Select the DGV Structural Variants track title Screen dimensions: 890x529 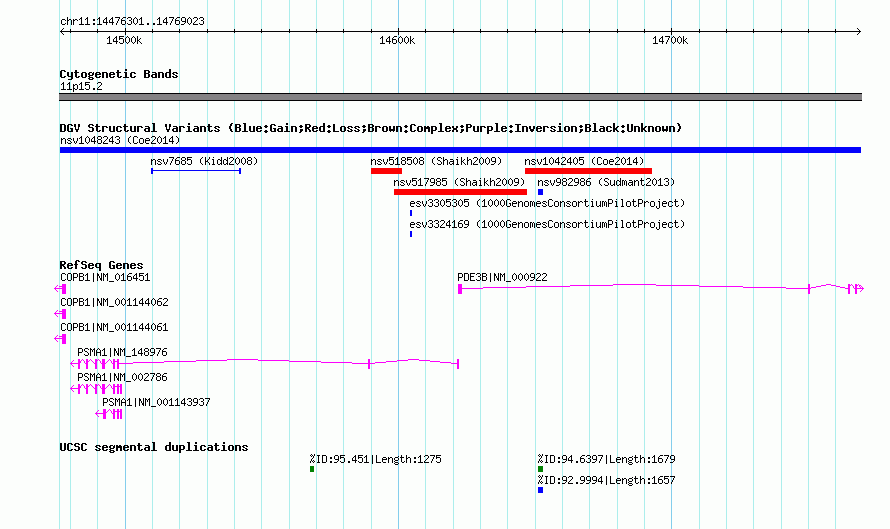pyautogui.click(x=371, y=128)
